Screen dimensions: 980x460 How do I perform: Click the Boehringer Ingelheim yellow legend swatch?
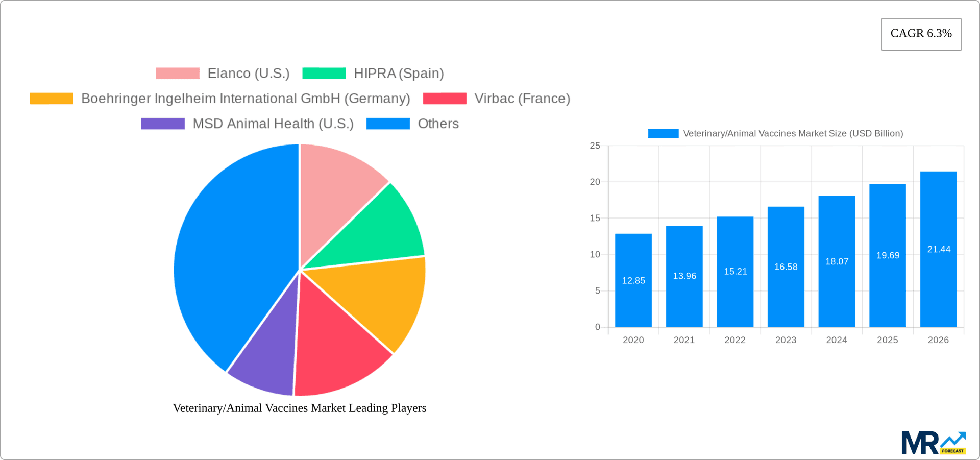click(x=51, y=98)
